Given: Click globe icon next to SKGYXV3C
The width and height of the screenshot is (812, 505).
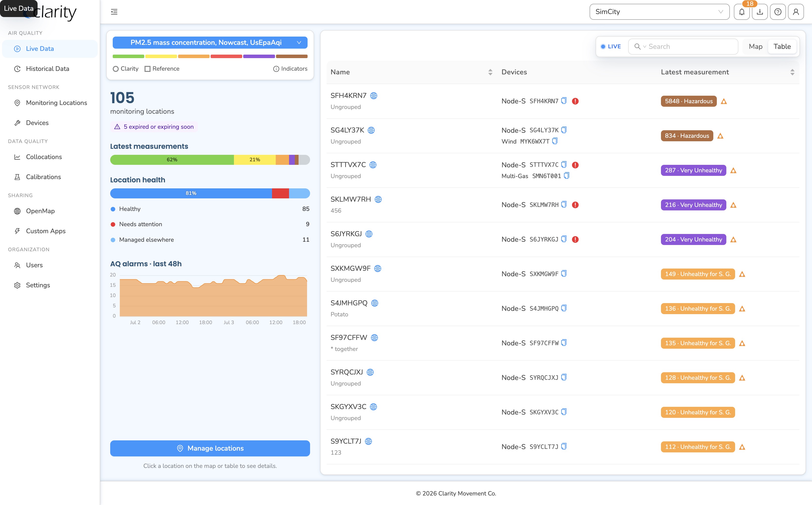Looking at the screenshot, I should [373, 407].
